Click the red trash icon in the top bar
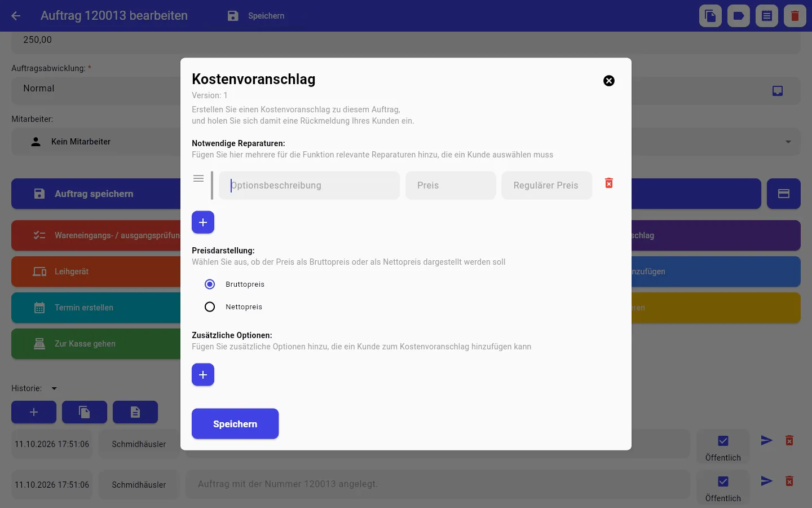 pyautogui.click(x=795, y=16)
